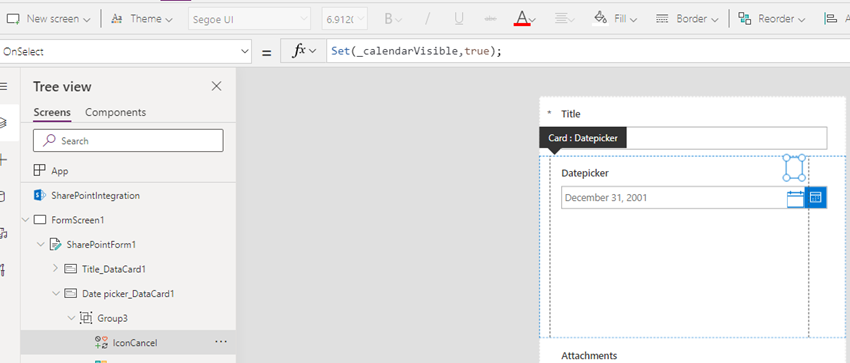Select Title_DataCard1 in the tree
Viewport: 850px width, 363px height.
click(x=114, y=269)
